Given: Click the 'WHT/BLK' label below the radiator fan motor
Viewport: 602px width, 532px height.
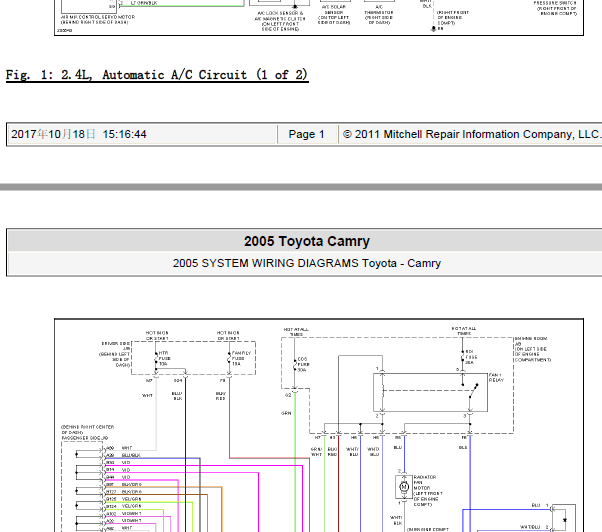Looking at the screenshot, I should pyautogui.click(x=396, y=520).
